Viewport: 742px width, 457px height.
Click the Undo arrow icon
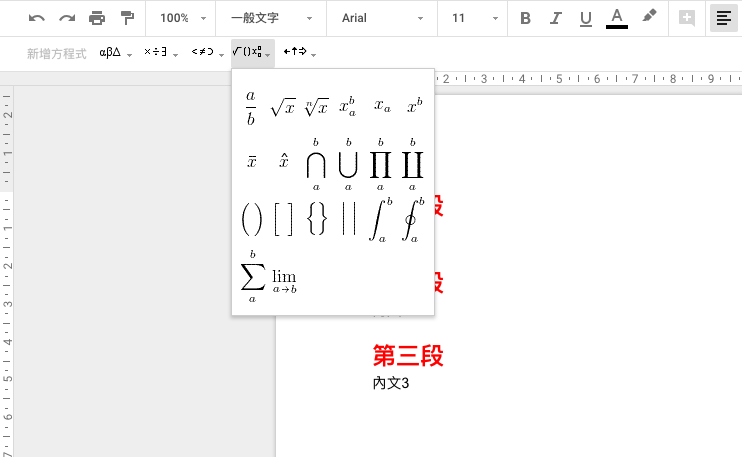coord(37,18)
